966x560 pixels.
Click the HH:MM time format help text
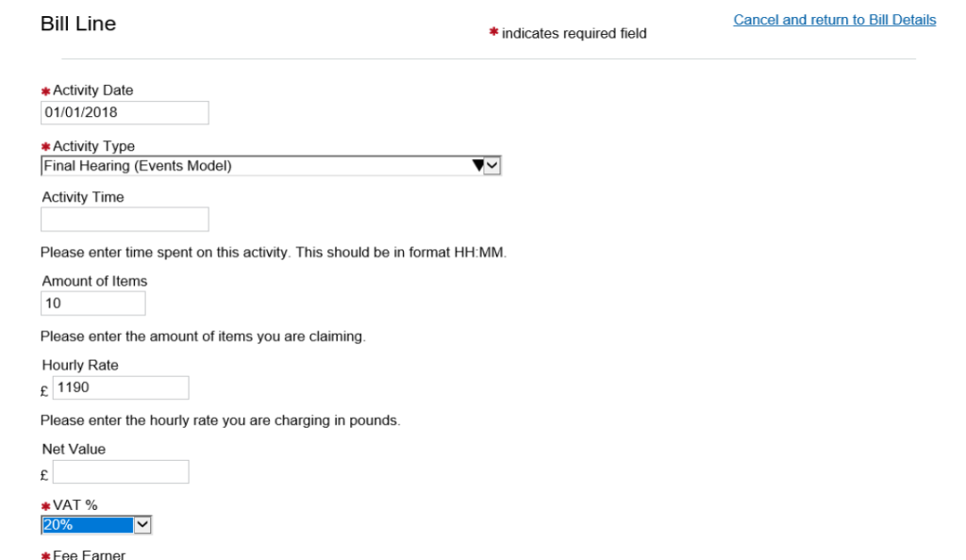point(274,252)
